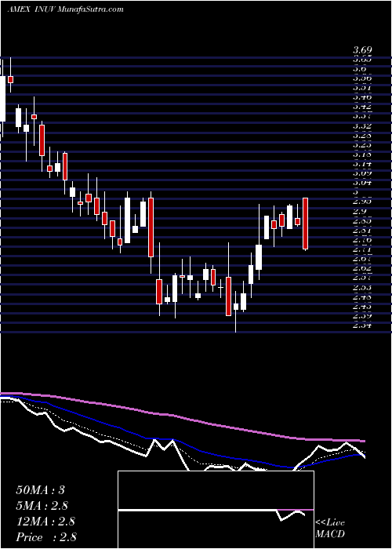Click the 3.69 top price axis label

[362, 50]
